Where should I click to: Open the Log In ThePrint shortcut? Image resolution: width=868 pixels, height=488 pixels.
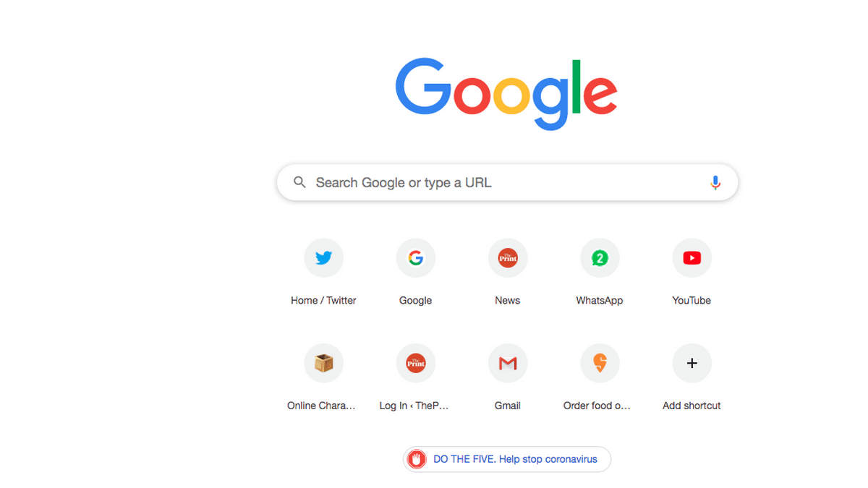[x=415, y=363]
